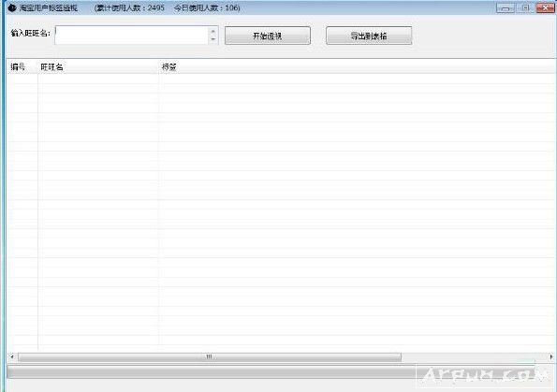Click the horizontal scrollbar right arrow
The image size is (557, 392).
click(x=551, y=356)
